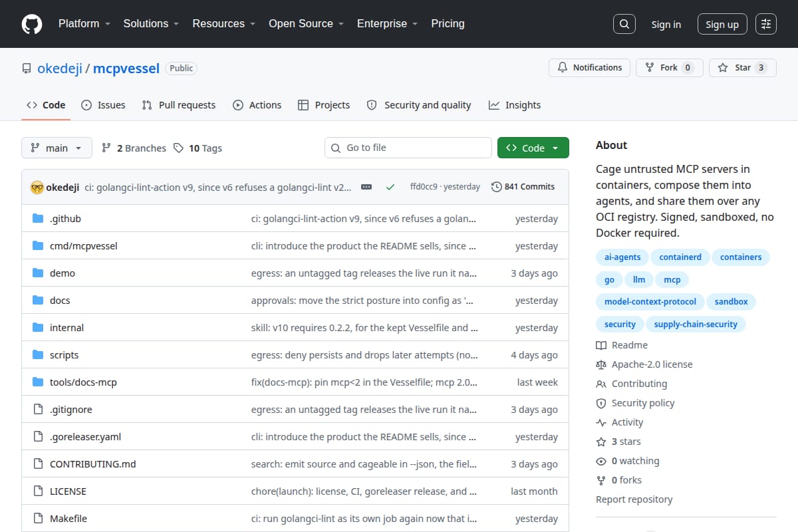
Task: Click the Sign in link
Action: pyautogui.click(x=666, y=25)
